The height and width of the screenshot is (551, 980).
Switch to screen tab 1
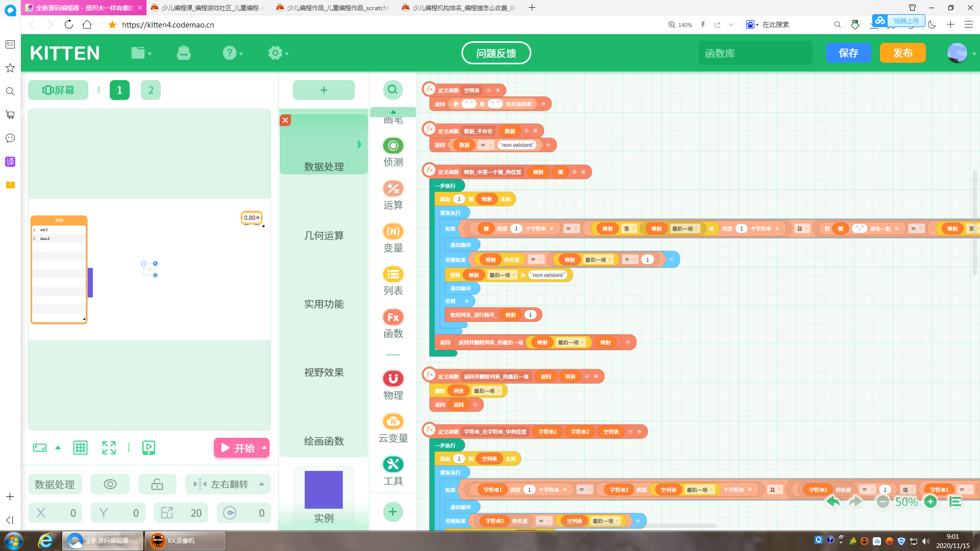(x=119, y=90)
